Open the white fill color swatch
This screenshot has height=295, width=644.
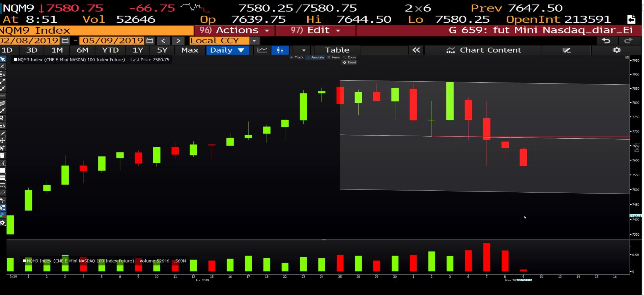pyautogui.click(x=3, y=171)
